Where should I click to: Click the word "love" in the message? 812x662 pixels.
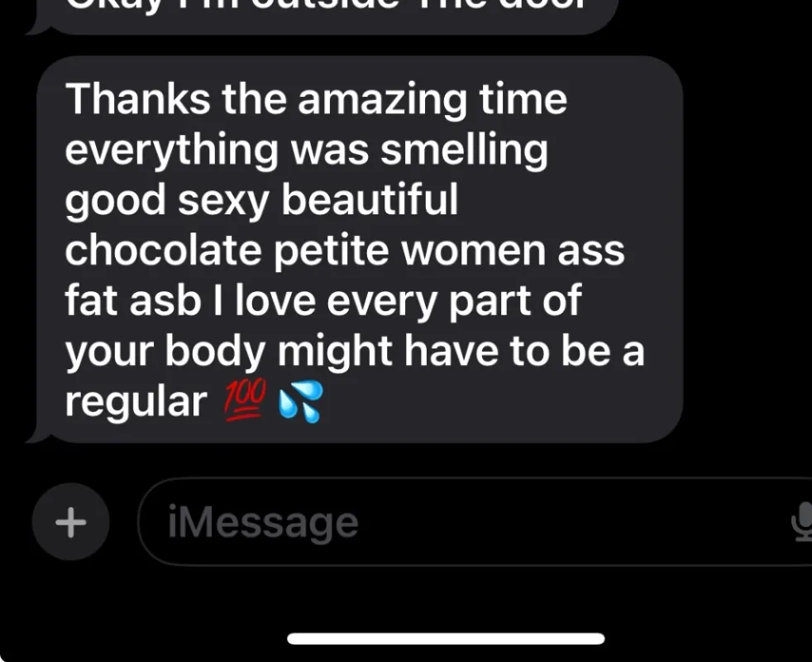point(275,300)
